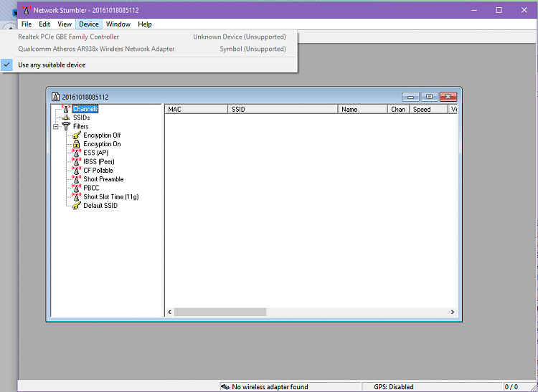Select PBCC filter
Viewport: 538px width, 392px height.
(91, 188)
